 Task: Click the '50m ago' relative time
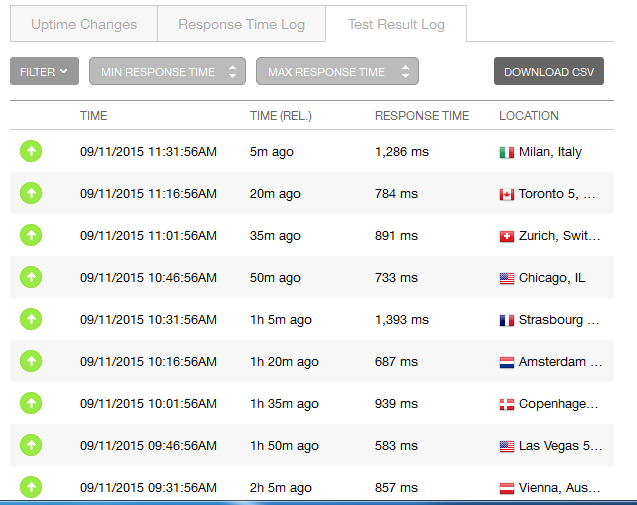[x=275, y=278]
